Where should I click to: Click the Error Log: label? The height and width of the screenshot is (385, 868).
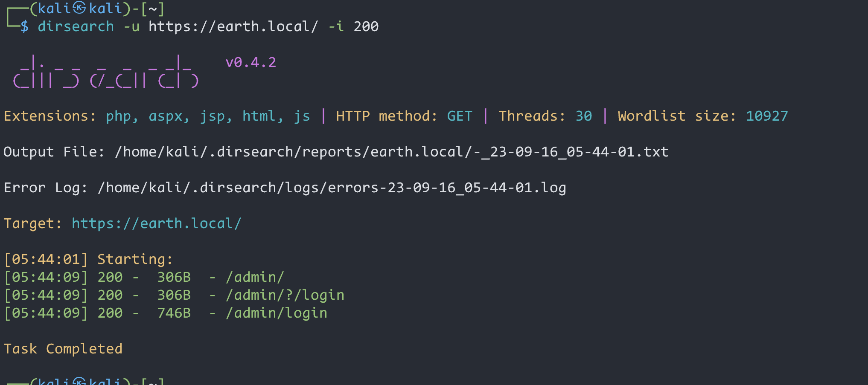(46, 188)
